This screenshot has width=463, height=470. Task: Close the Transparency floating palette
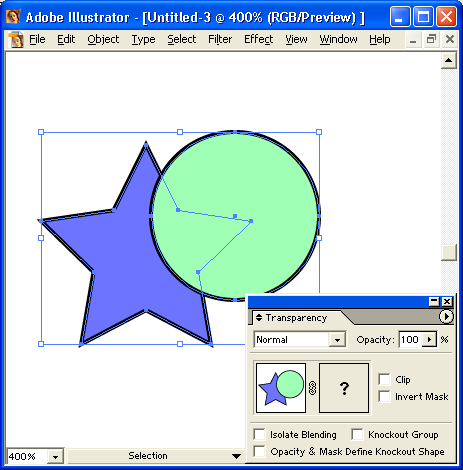coord(447,302)
